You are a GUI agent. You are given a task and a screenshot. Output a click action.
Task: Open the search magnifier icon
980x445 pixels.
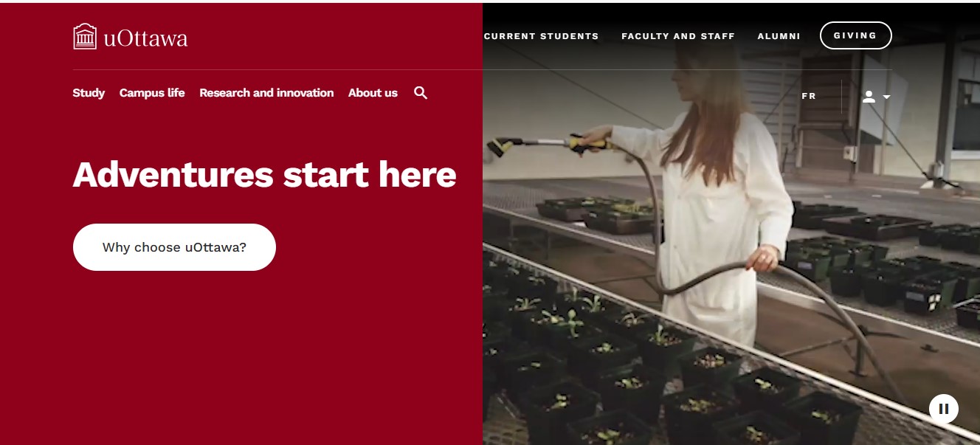(x=421, y=93)
